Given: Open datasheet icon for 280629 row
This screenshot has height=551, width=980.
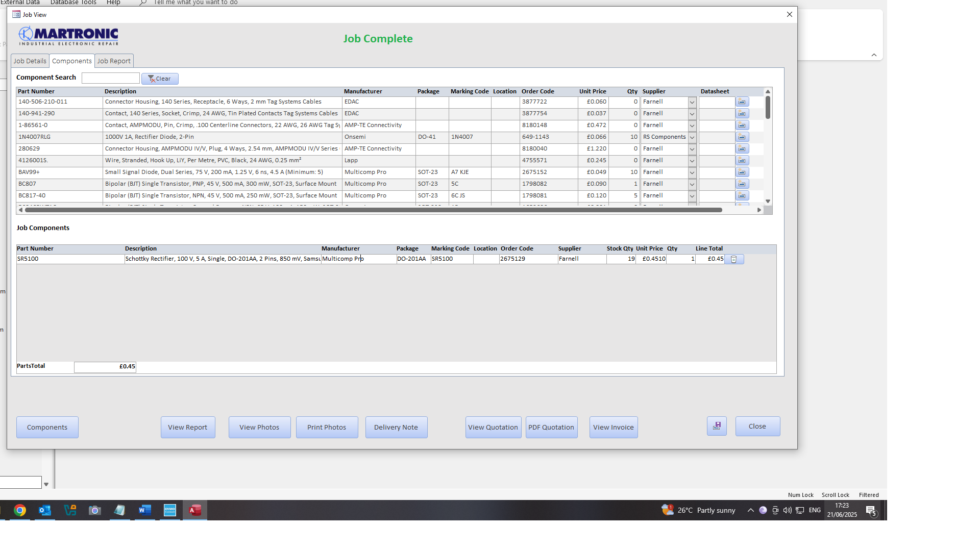Looking at the screenshot, I should tap(742, 149).
